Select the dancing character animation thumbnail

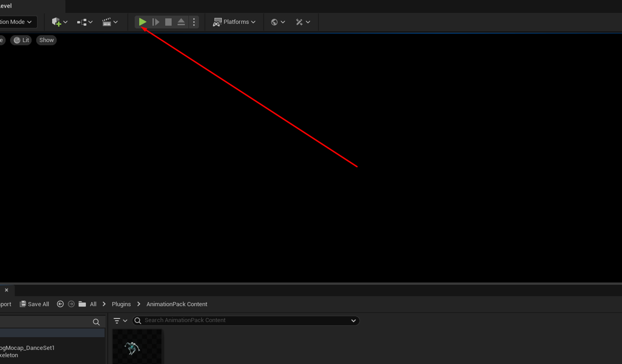pos(137,348)
